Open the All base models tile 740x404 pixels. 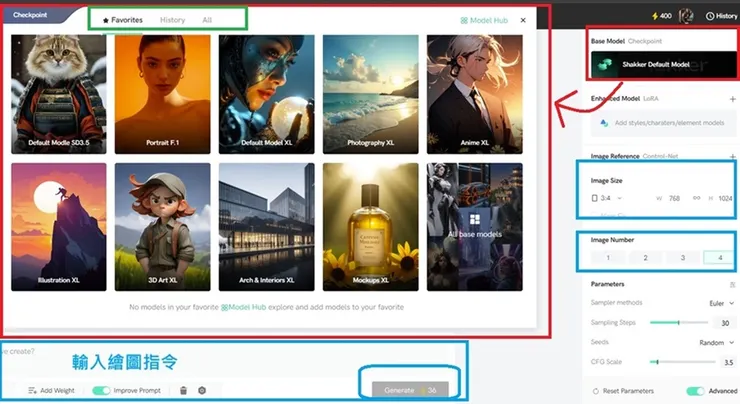[475, 227]
